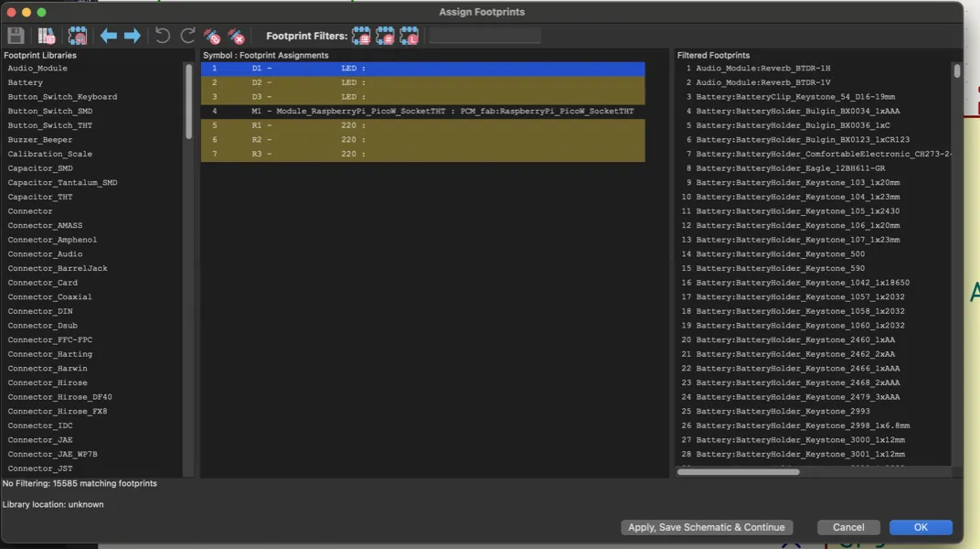The height and width of the screenshot is (549, 980).
Task: Select BatteryHolder_Keystone_500 footprint
Action: [781, 254]
